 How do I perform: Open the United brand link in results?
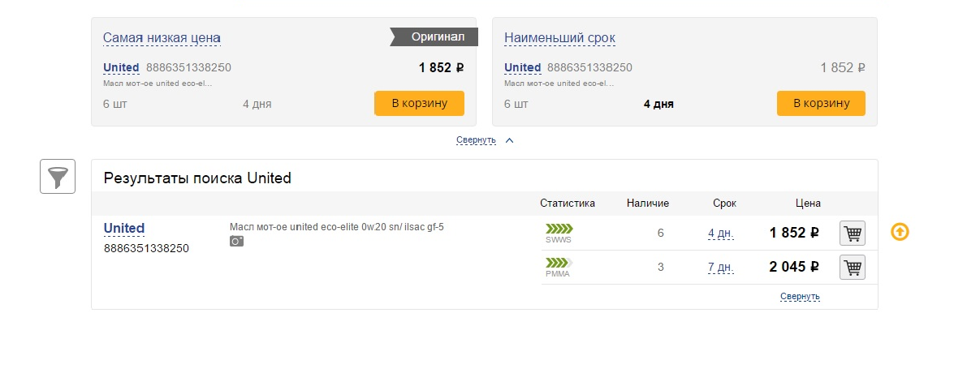(124, 229)
